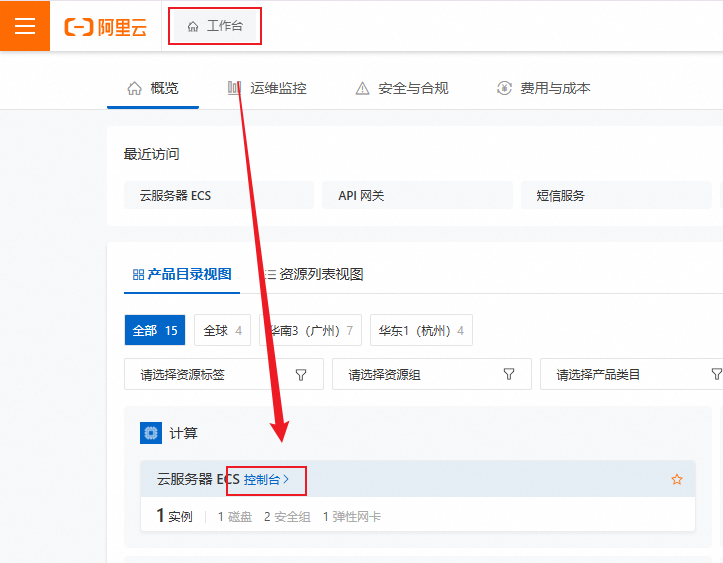Filter by 华南3（广州）7 region
The image size is (723, 563).
click(x=310, y=330)
